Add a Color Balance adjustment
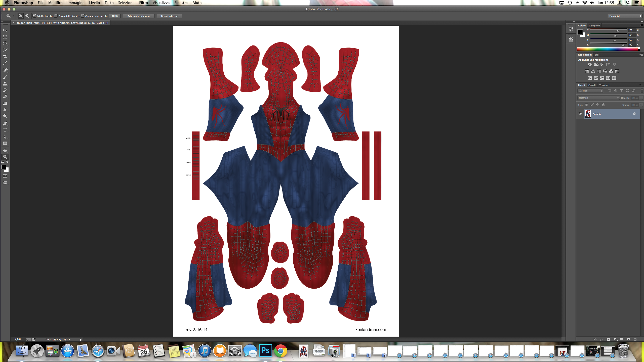644x362 pixels. pos(593,71)
